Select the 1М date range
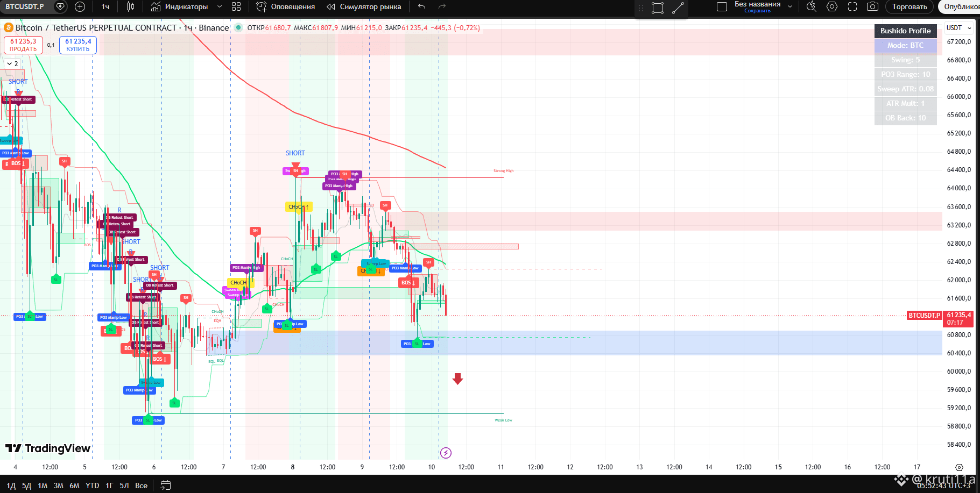 (43, 485)
